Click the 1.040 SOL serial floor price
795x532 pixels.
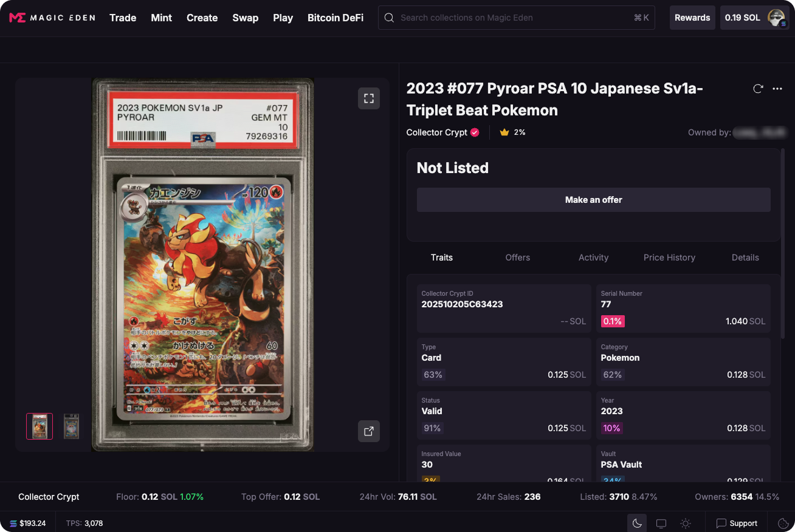pyautogui.click(x=746, y=321)
